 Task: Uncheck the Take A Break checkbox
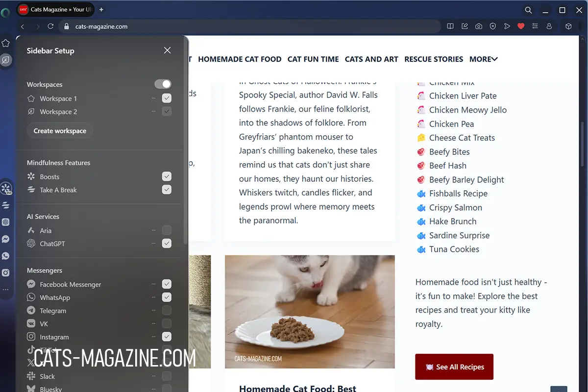pyautogui.click(x=167, y=190)
